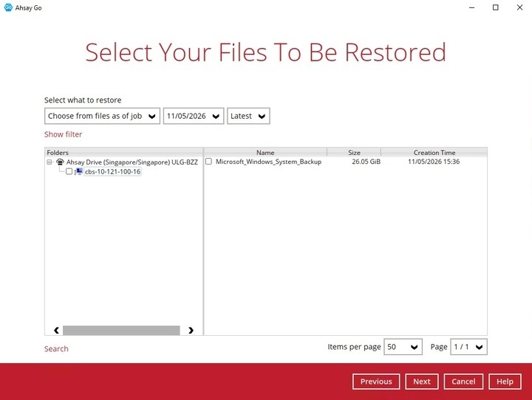The width and height of the screenshot is (532, 400).
Task: Click the folder pane horizontal scrollbar thumb
Action: (x=121, y=330)
